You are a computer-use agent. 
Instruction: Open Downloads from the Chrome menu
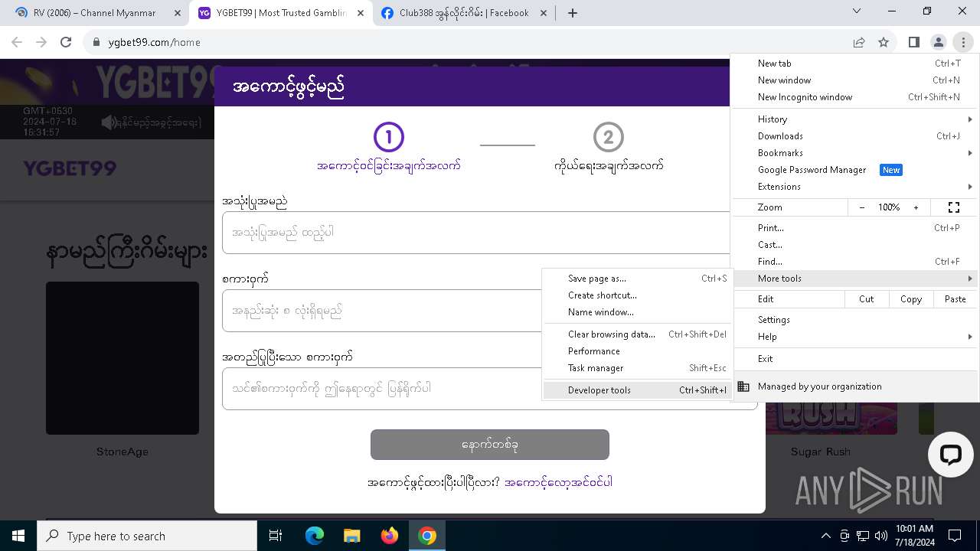coord(856,136)
